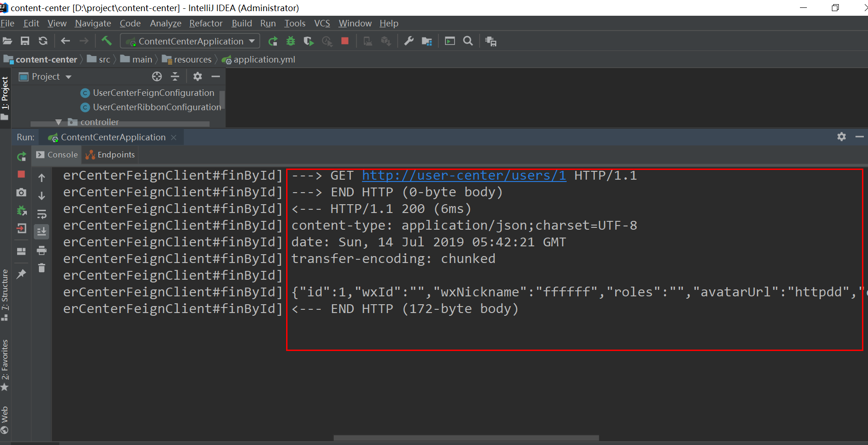This screenshot has height=445, width=868.
Task: Open the Project view dropdown
Action: [x=45, y=76]
